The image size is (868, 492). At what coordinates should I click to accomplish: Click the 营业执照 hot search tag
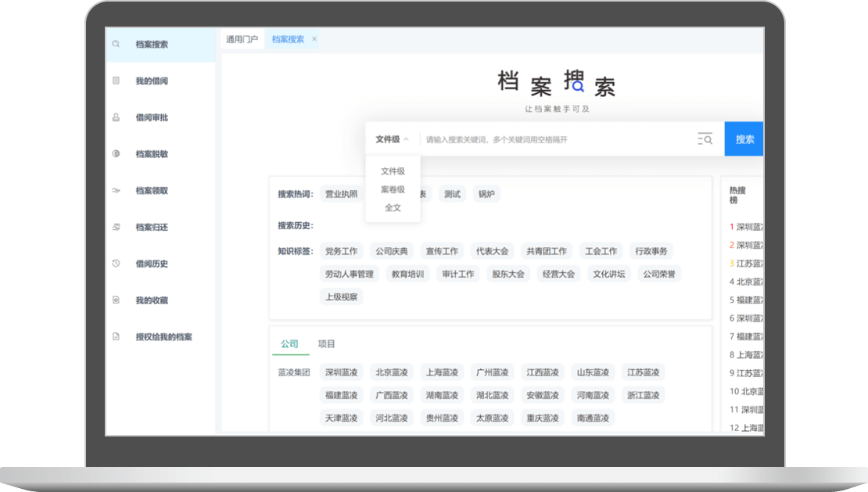pos(341,194)
